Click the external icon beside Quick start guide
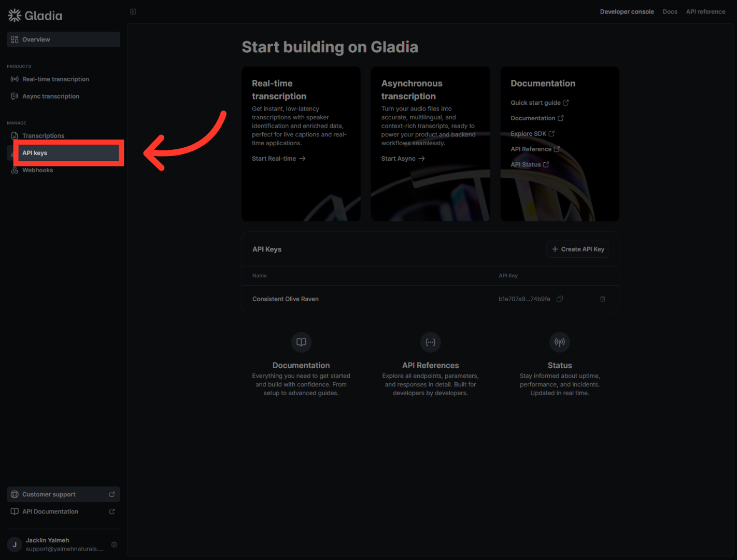The height and width of the screenshot is (560, 737). (x=566, y=103)
